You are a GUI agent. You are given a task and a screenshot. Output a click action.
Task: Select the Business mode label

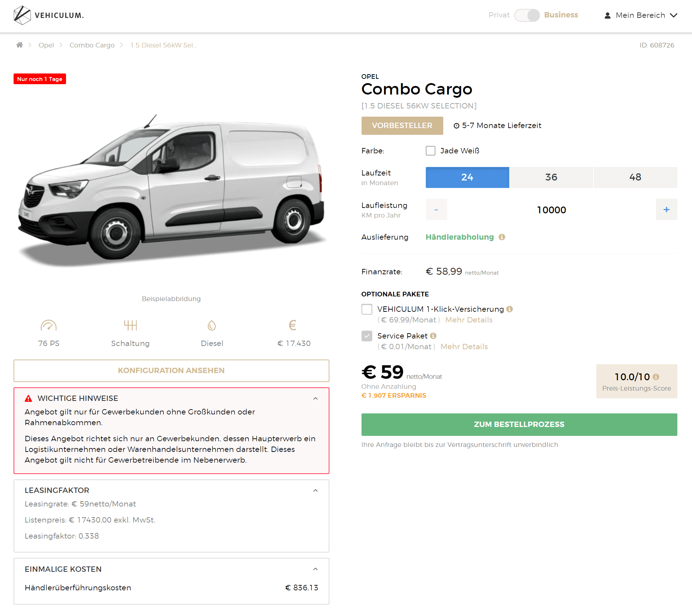point(561,15)
